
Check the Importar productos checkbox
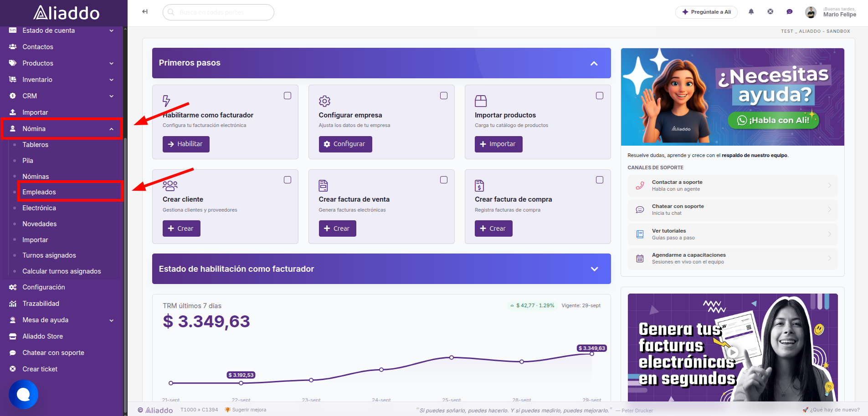pyautogui.click(x=600, y=96)
